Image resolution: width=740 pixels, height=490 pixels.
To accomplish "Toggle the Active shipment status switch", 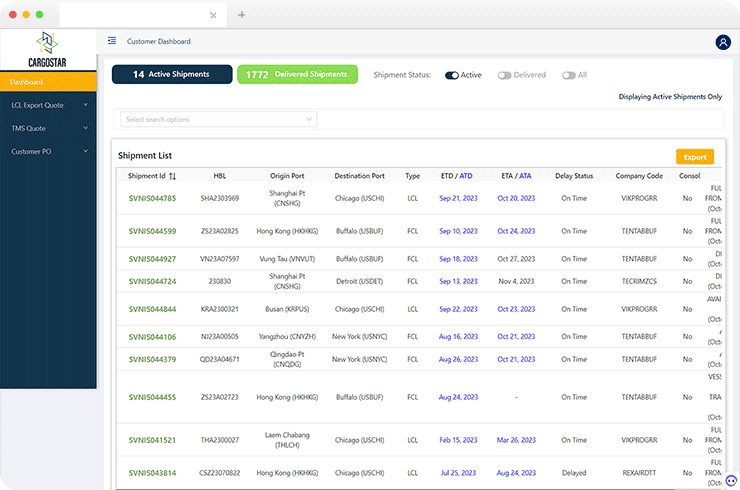I will pos(452,75).
